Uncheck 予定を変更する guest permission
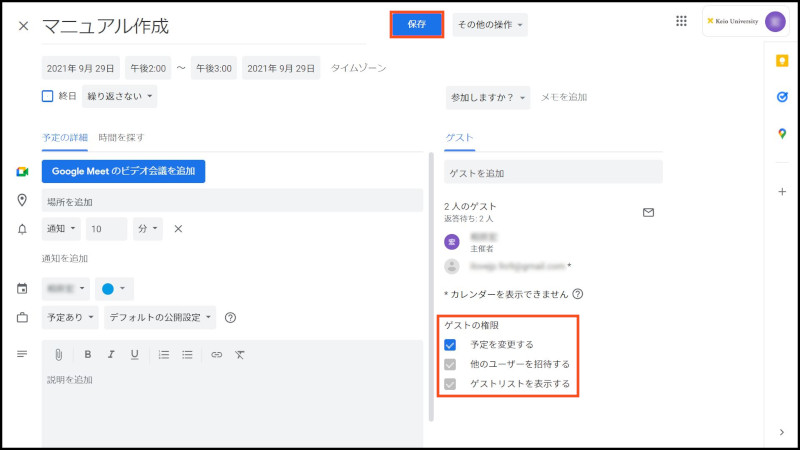Screen dimensions: 800x450 point(450,344)
